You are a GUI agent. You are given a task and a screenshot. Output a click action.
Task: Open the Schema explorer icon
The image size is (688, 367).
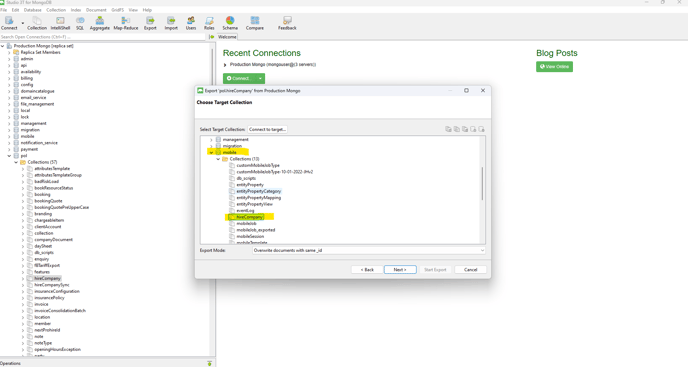pos(230,23)
